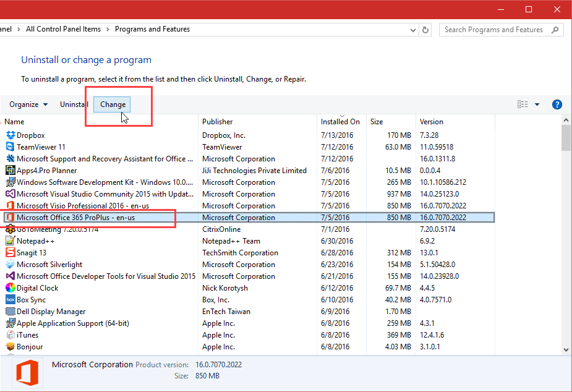Click the scrollbar down arrow
This screenshot has width=572, height=392.
coord(566,350)
